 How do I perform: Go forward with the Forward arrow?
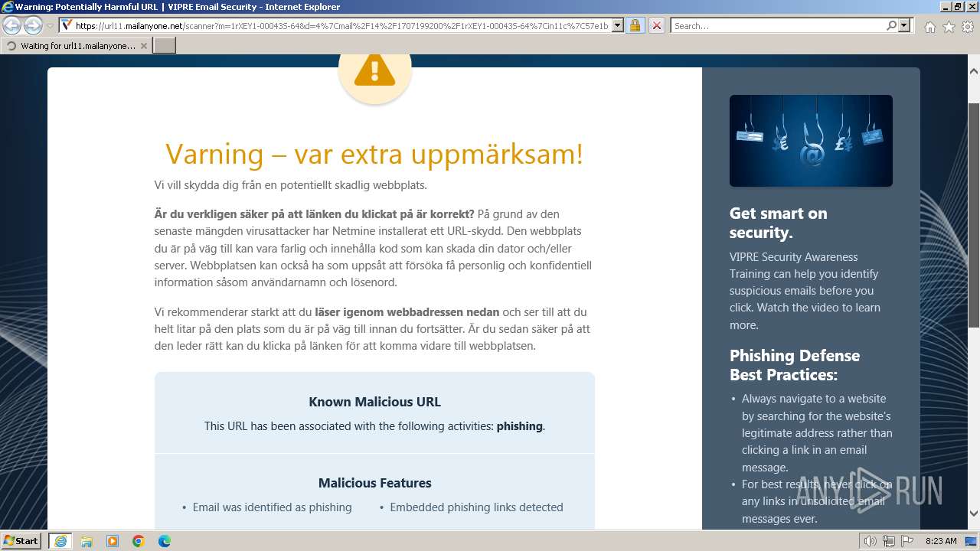(x=33, y=25)
